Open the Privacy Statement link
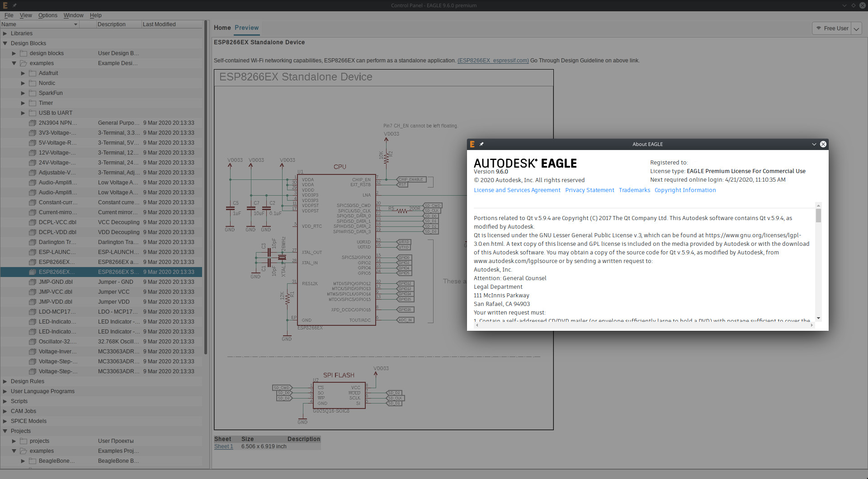Image resolution: width=868 pixels, height=479 pixels. pos(590,190)
